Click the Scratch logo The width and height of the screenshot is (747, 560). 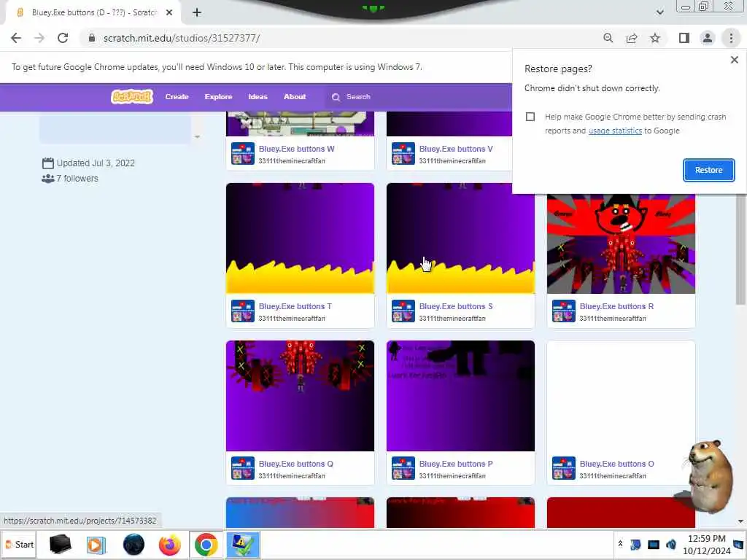[x=132, y=97]
